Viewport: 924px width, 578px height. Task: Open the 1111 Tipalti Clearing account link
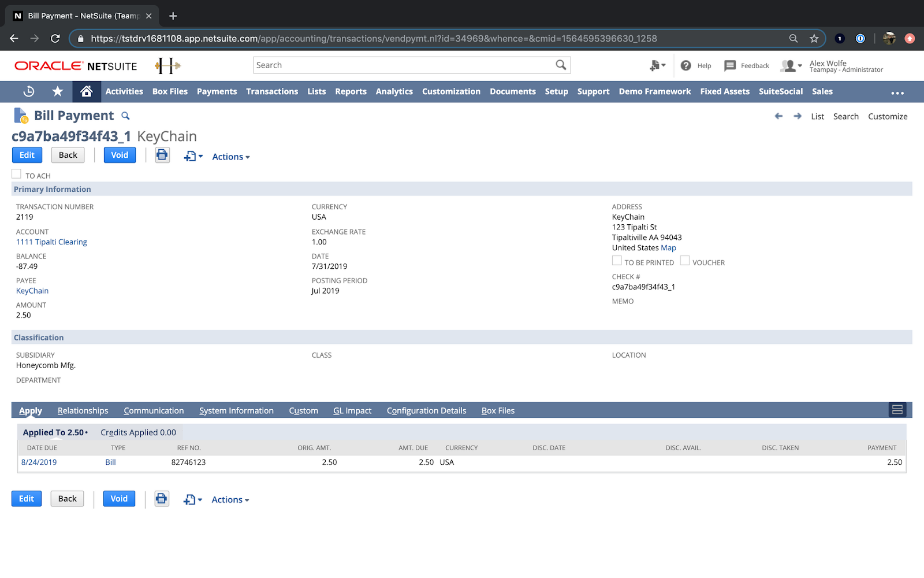coord(51,242)
